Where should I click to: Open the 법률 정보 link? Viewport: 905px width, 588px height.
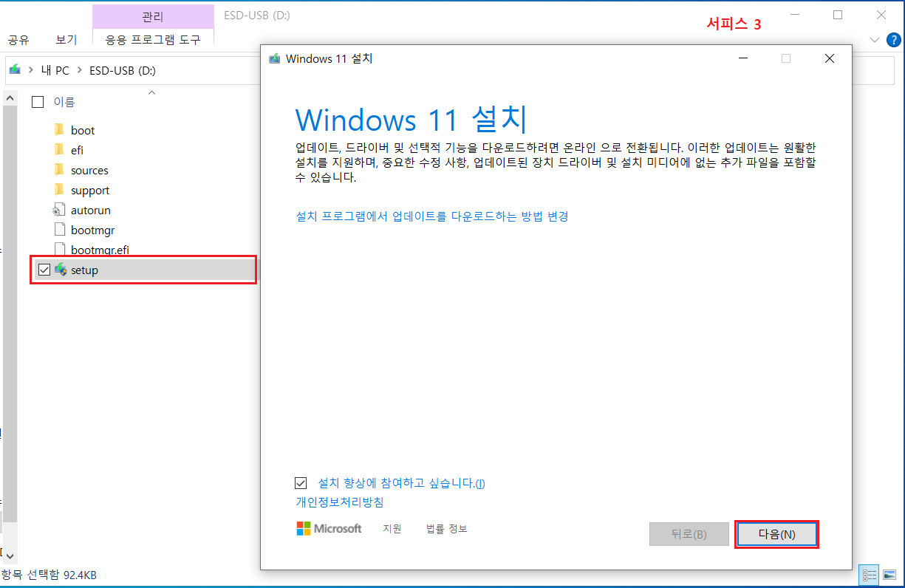447,529
